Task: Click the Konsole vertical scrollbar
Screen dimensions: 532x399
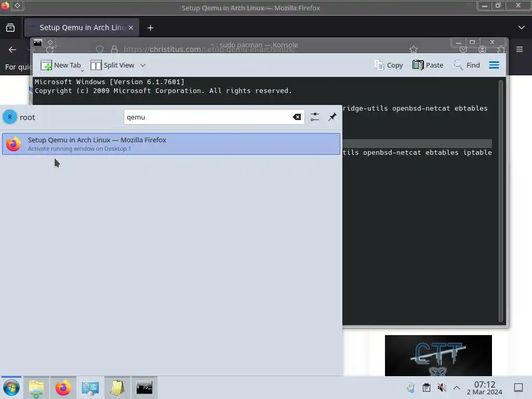Action: pyautogui.click(x=500, y=201)
